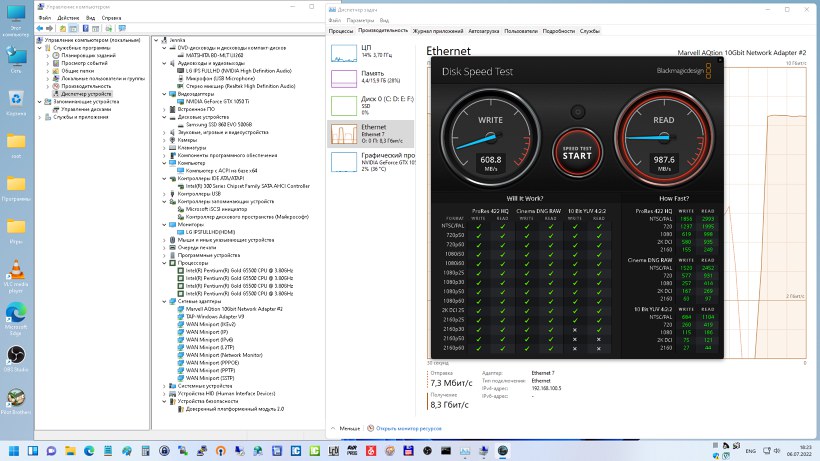Switch to the Startup apps tab
This screenshot has width=820, height=461.
483,31
